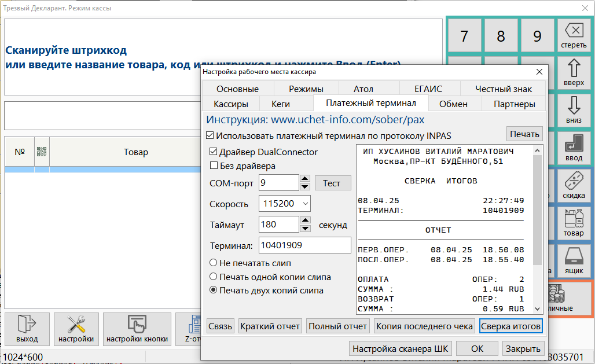Uncheck the DualConnector driver checkbox

pos(214,152)
